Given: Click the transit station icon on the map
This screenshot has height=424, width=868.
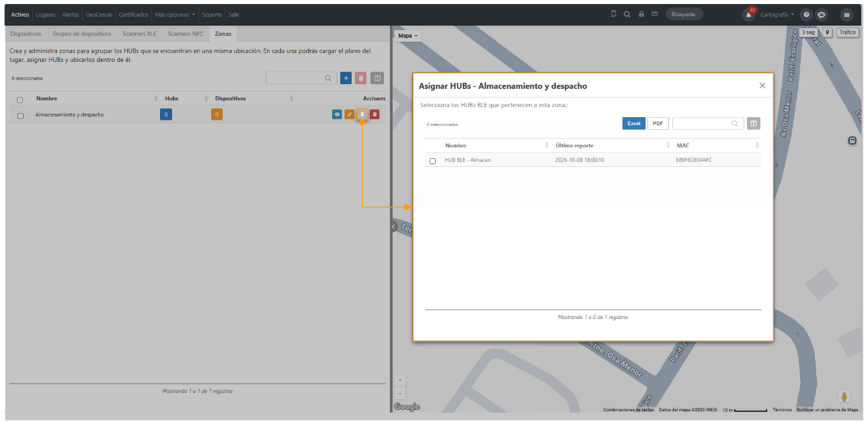Looking at the screenshot, I should (x=852, y=141).
